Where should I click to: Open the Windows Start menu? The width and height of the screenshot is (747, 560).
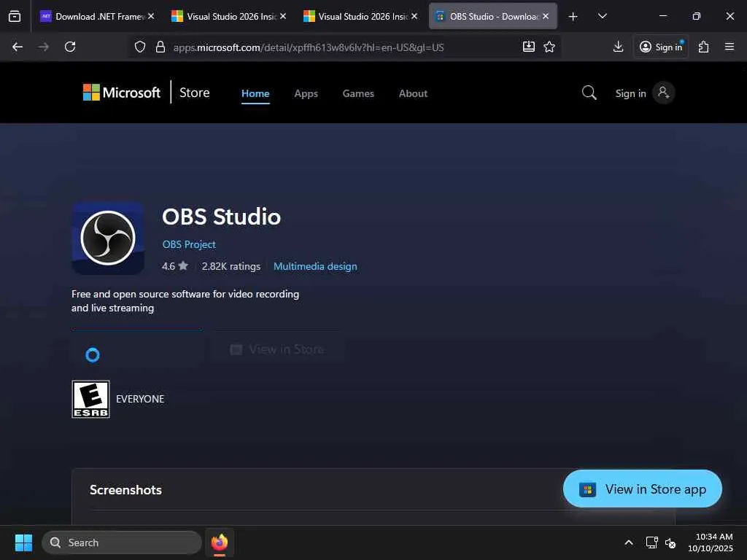24,542
